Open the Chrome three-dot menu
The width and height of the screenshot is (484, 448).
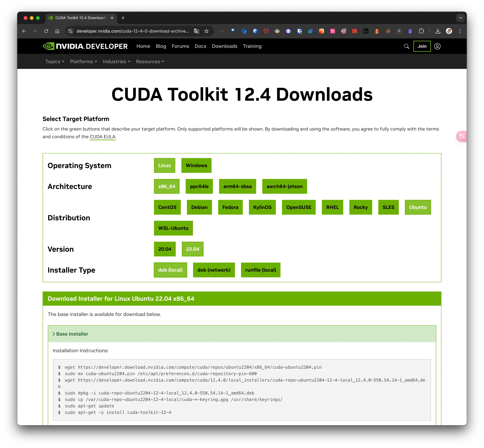coord(460,31)
